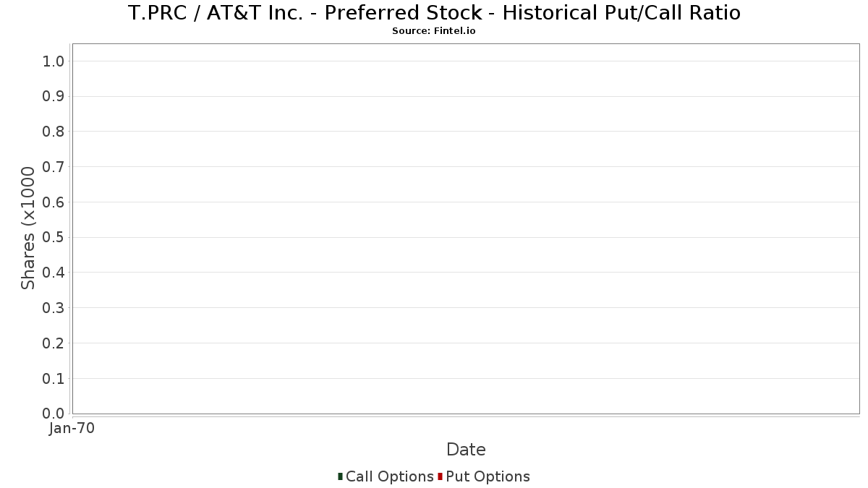Toggle the Put Options legend label

pyautogui.click(x=488, y=476)
